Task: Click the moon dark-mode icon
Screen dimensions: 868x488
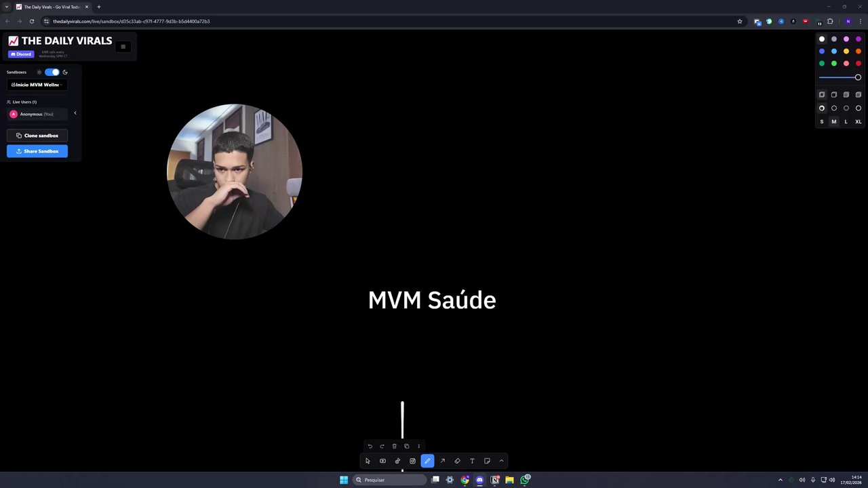Action: coord(65,72)
